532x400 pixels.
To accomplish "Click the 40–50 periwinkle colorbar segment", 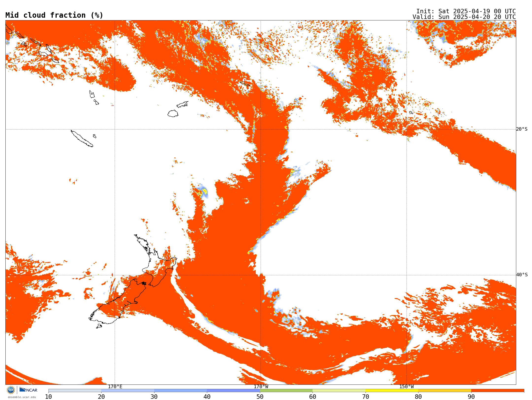I will click(x=233, y=391).
